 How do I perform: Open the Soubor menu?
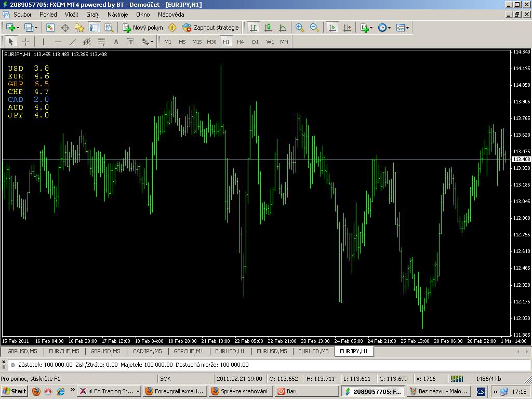click(22, 14)
